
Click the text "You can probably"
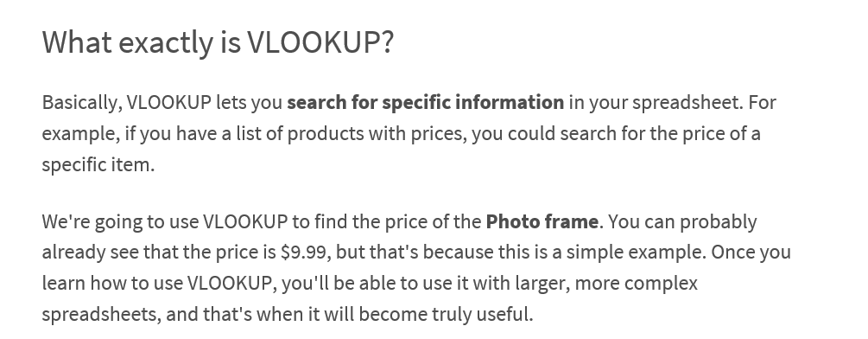[682, 222]
